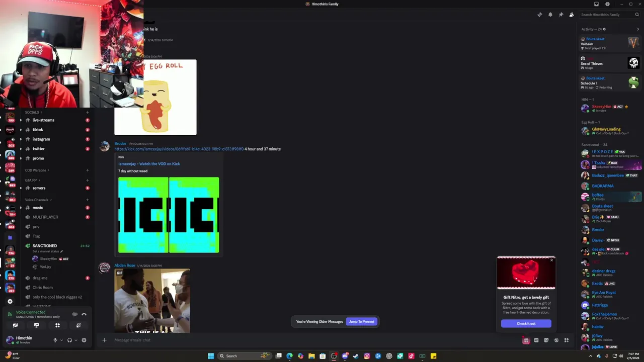The height and width of the screenshot is (362, 644).
Task: Deafen audio with the headphones icon
Action: click(69, 340)
